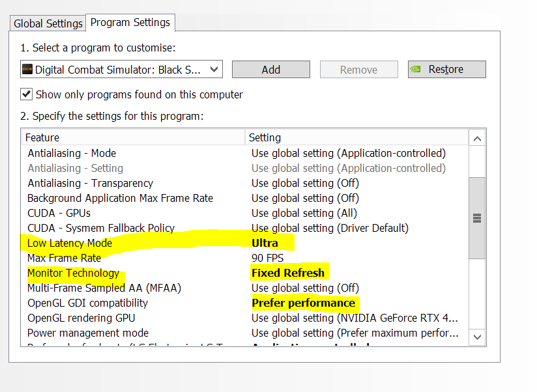Change the Prefer performance setting value
537x392 pixels.
tap(304, 303)
